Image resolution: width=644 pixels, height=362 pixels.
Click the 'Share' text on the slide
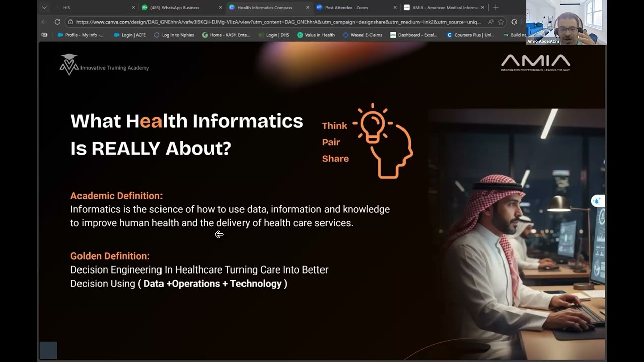[335, 159]
